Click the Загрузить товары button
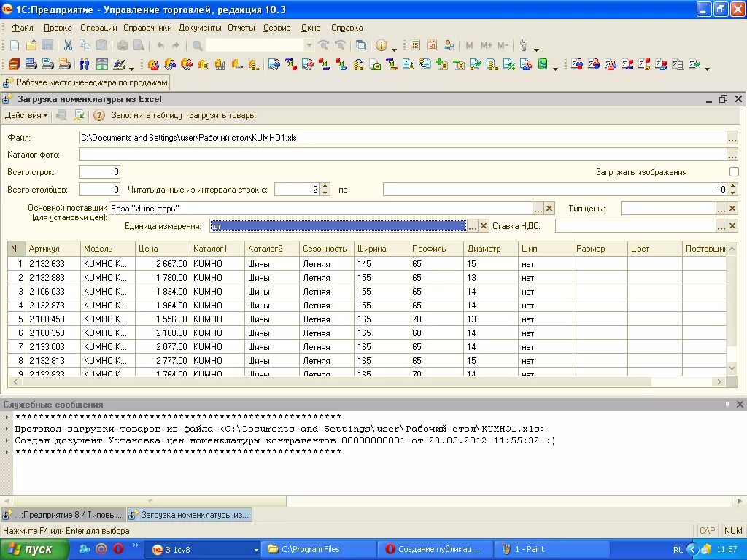 [222, 115]
